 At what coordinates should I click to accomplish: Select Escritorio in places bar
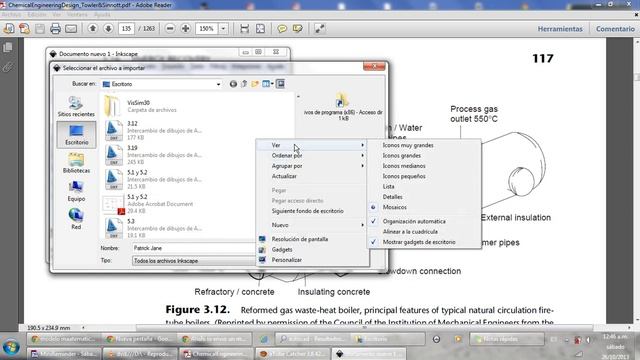pyautogui.click(x=76, y=134)
